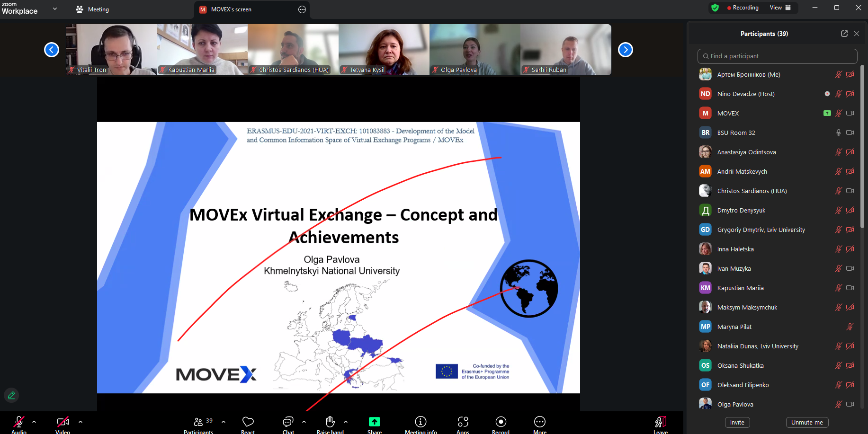Open the Apps icon in toolbar
The image size is (868, 434).
click(463, 422)
